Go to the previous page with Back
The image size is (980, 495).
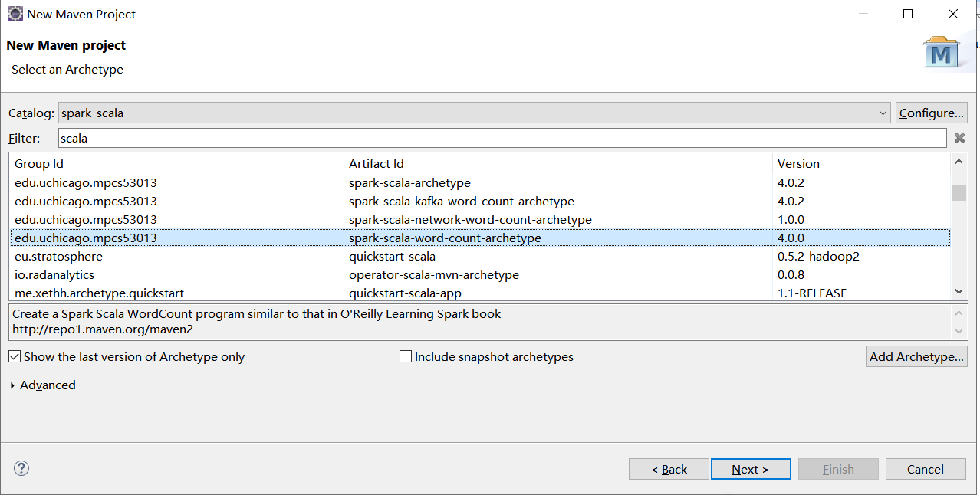[x=669, y=469]
